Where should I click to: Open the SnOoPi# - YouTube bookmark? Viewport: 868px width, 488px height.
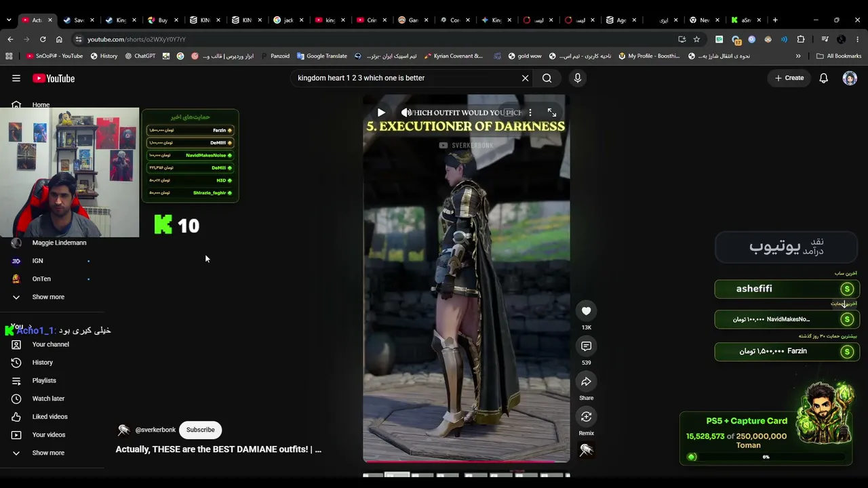click(54, 56)
